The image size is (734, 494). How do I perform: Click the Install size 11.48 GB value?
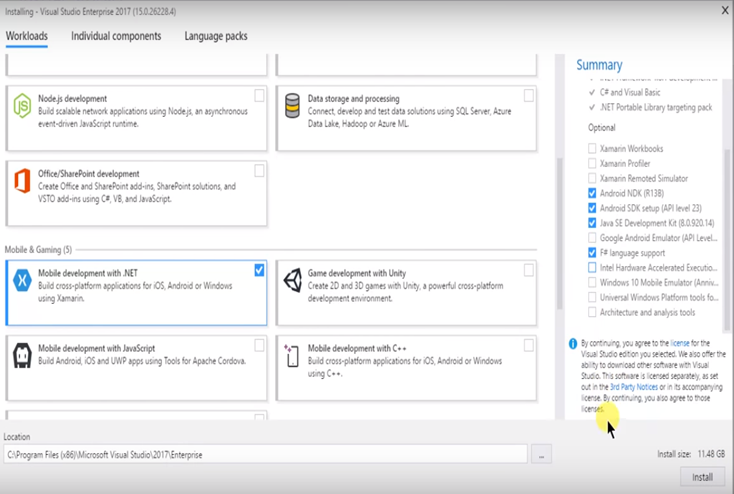[711, 454]
